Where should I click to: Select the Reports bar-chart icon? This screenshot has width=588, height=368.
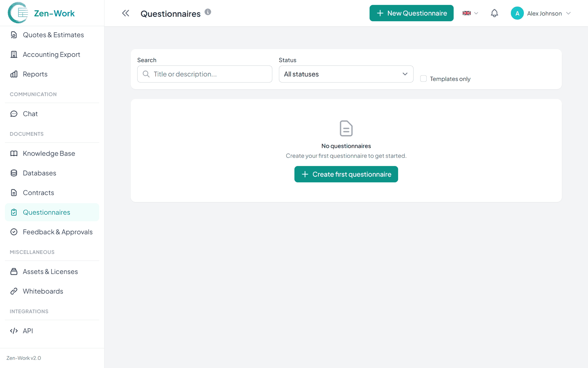(x=14, y=74)
